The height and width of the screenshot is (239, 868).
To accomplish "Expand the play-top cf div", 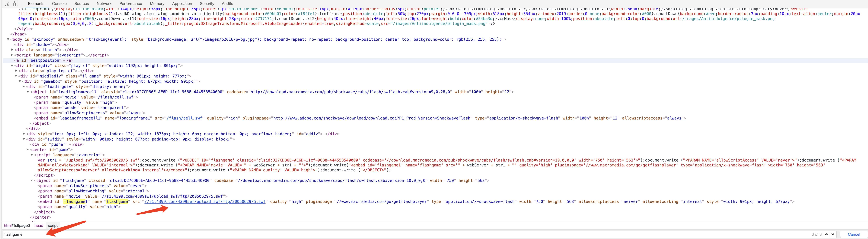I will click(16, 71).
